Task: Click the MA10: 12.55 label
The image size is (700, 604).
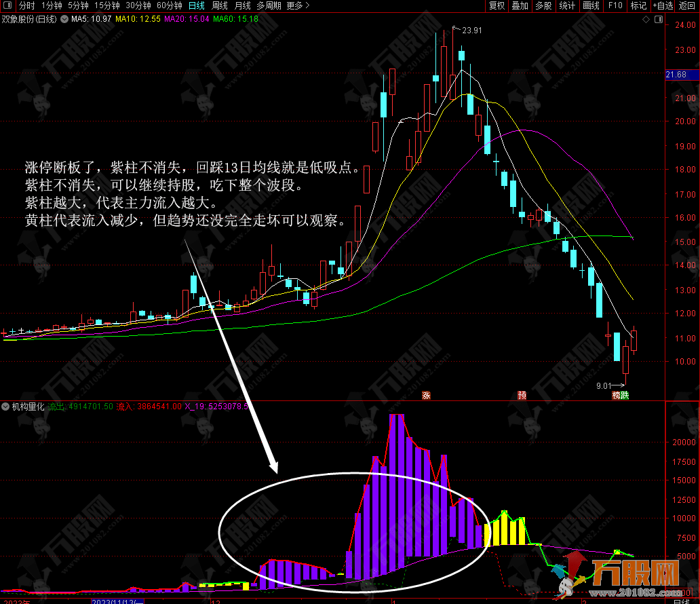Action: (x=138, y=19)
